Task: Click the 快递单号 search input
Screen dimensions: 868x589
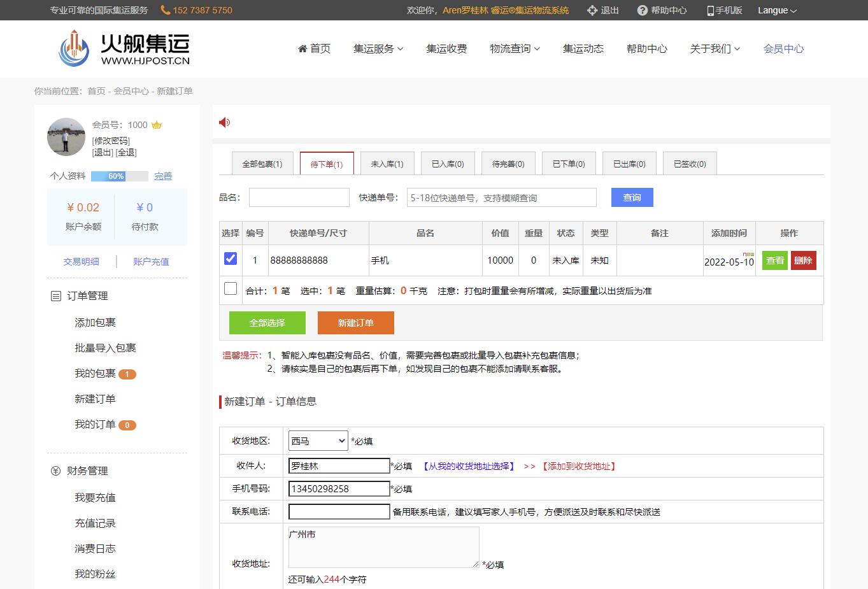Action: pos(502,197)
